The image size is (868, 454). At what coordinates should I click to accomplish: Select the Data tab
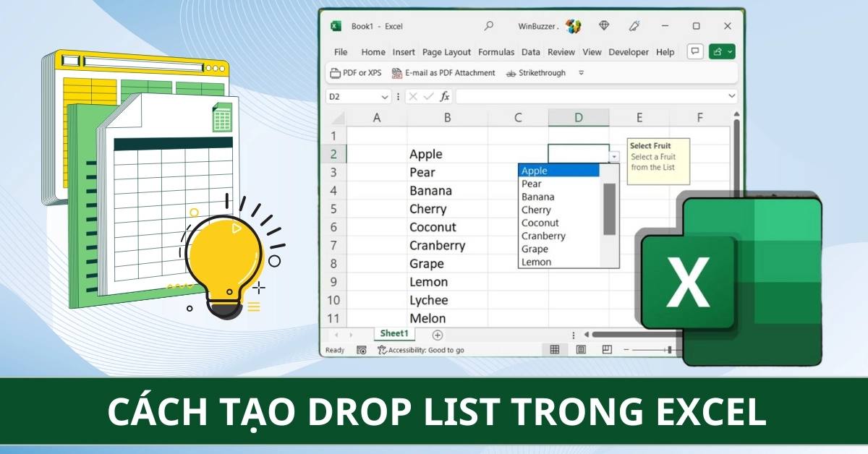531,52
